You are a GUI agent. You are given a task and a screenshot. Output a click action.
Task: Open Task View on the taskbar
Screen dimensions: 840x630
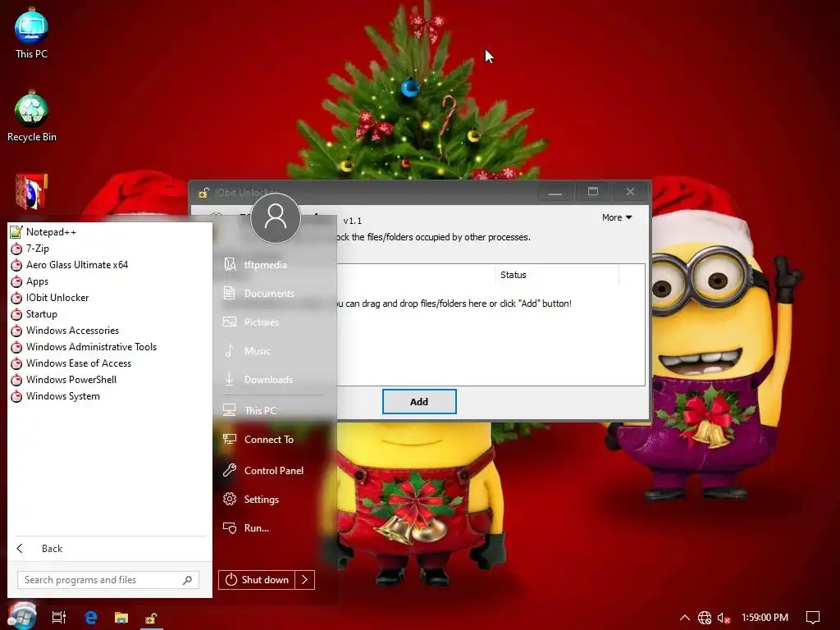59,618
